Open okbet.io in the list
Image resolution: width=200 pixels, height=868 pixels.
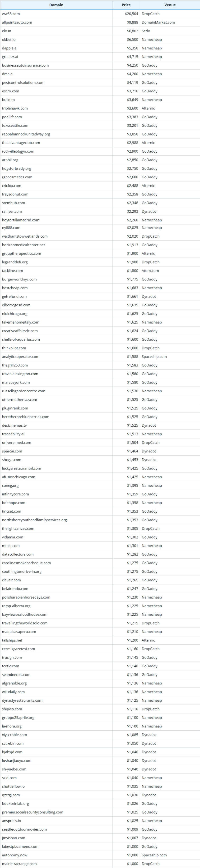[9, 39]
